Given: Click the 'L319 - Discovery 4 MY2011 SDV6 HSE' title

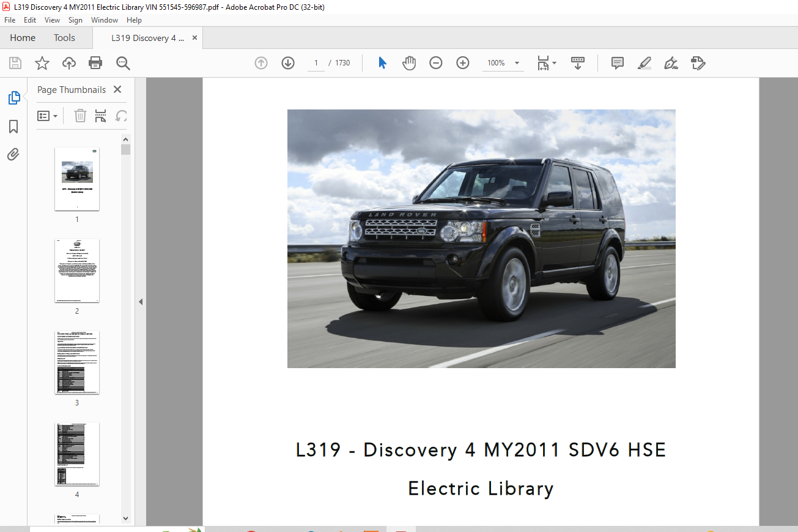Looking at the screenshot, I should click(481, 450).
